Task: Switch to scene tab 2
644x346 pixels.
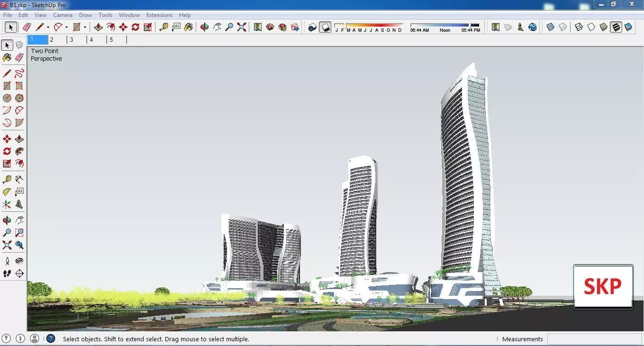Action: coord(57,40)
